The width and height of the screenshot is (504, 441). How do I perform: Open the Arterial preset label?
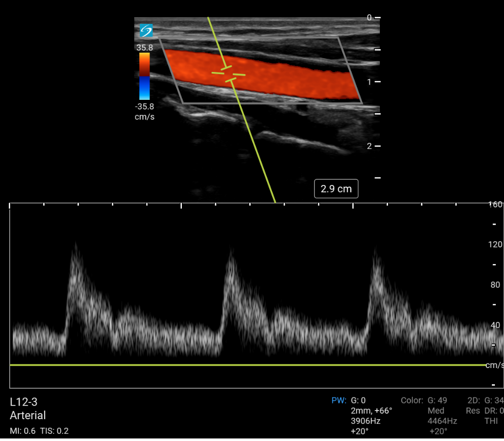pyautogui.click(x=28, y=416)
